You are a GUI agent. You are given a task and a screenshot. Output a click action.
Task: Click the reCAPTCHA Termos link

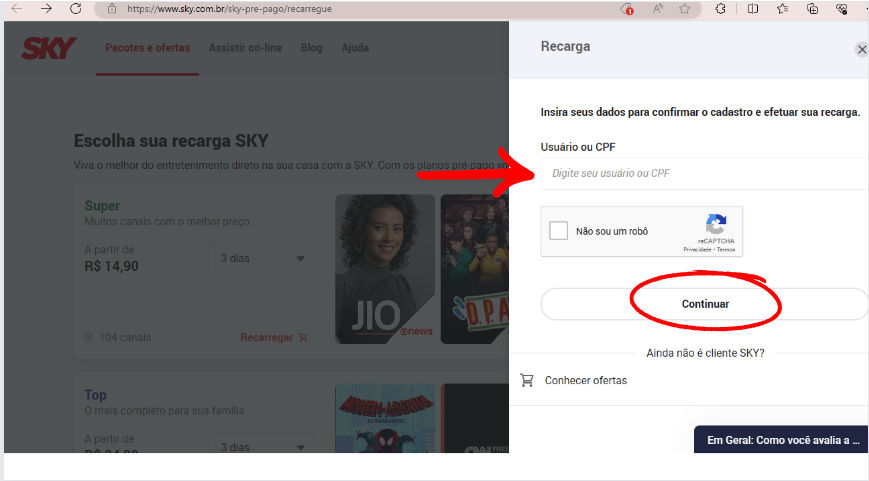[726, 250]
